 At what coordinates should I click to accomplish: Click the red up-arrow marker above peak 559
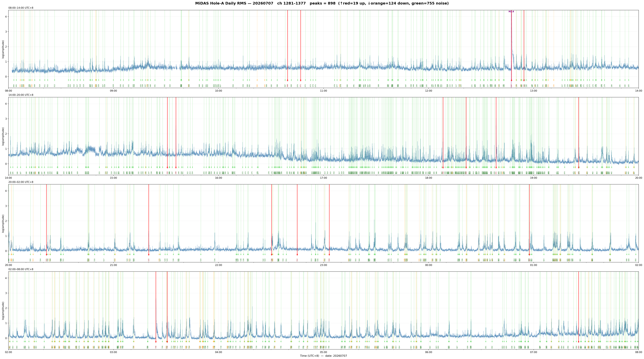(329, 254)
